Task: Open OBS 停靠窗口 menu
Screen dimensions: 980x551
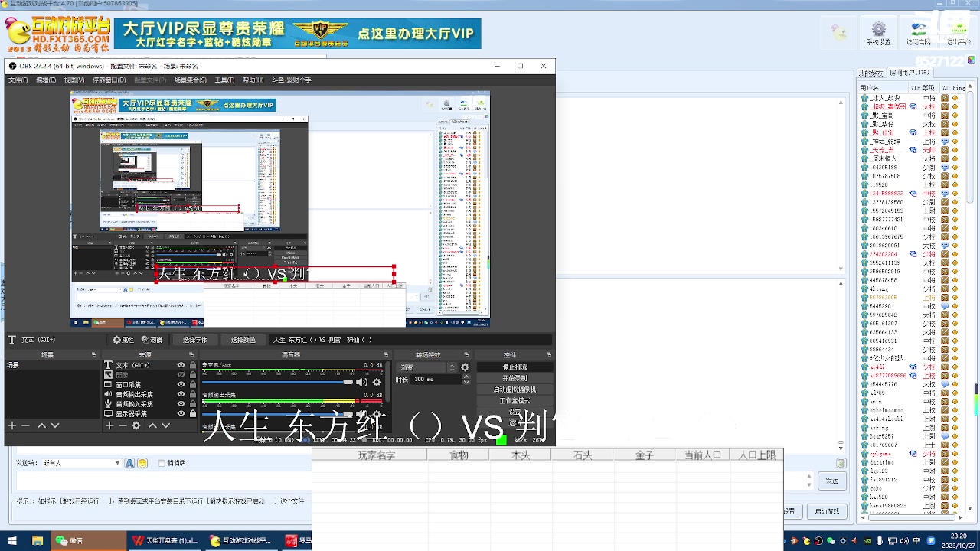Action: click(109, 80)
